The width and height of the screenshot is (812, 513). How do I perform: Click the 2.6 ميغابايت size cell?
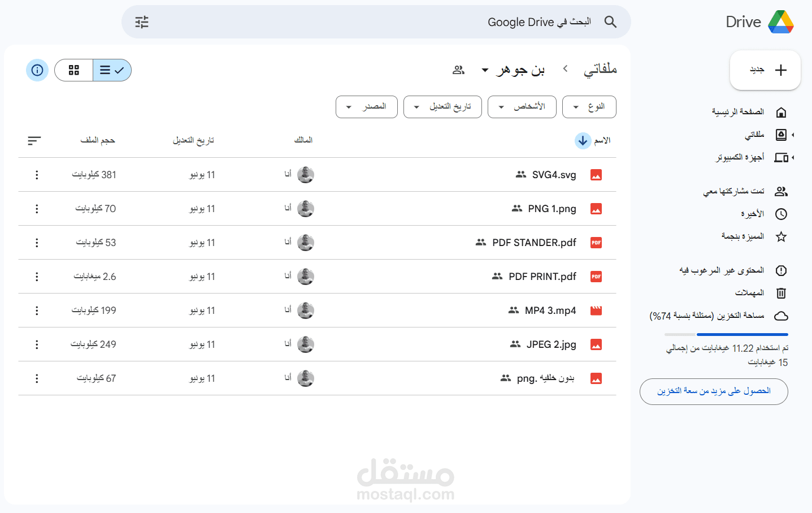[x=95, y=277]
